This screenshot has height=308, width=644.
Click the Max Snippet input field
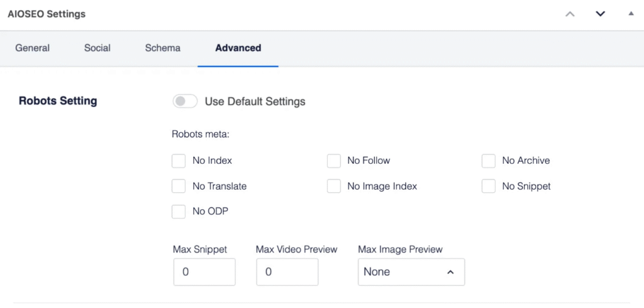click(x=204, y=272)
